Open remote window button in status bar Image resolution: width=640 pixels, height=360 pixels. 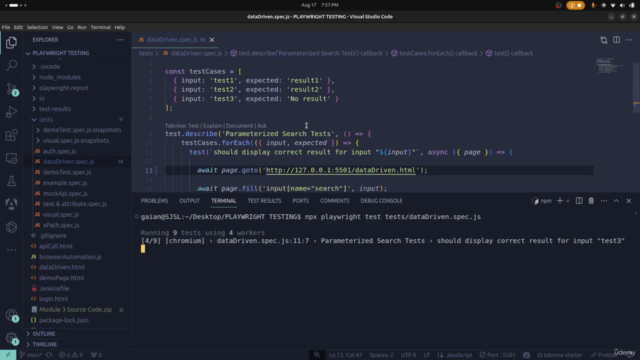[x=8, y=355]
